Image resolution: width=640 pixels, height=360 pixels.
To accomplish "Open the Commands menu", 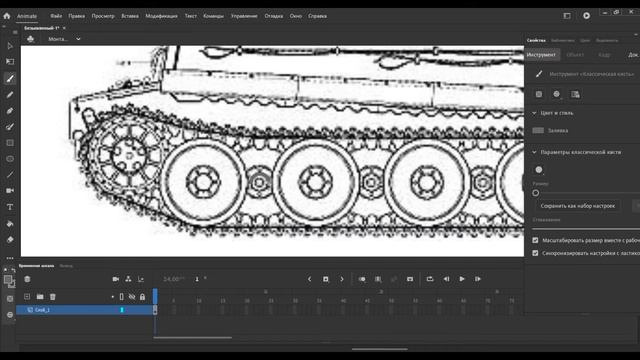I will [x=213, y=16].
